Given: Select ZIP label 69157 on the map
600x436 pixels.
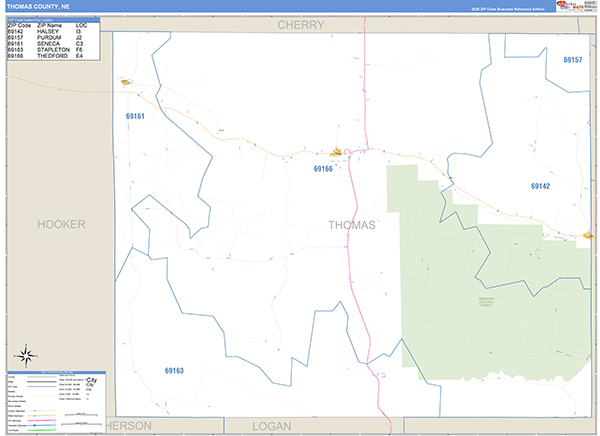Looking at the screenshot, I should click(573, 60).
